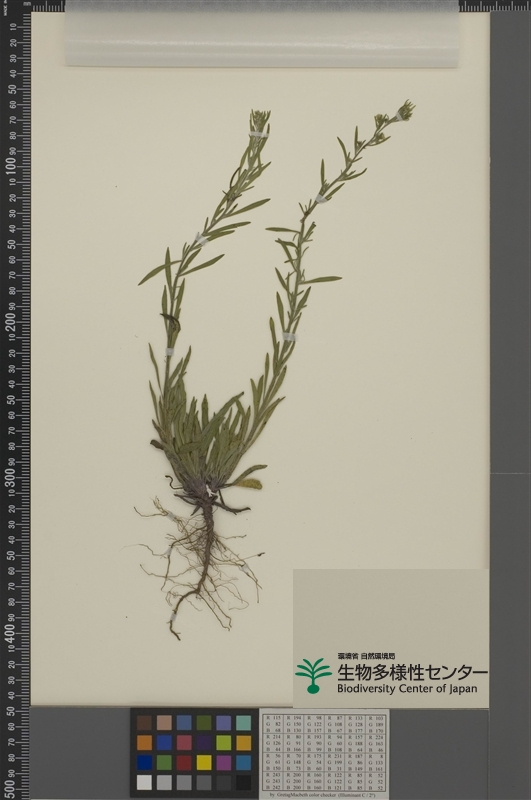Pick the orange swatch in the second row
Screen dimensions: 531x800
(x=144, y=743)
